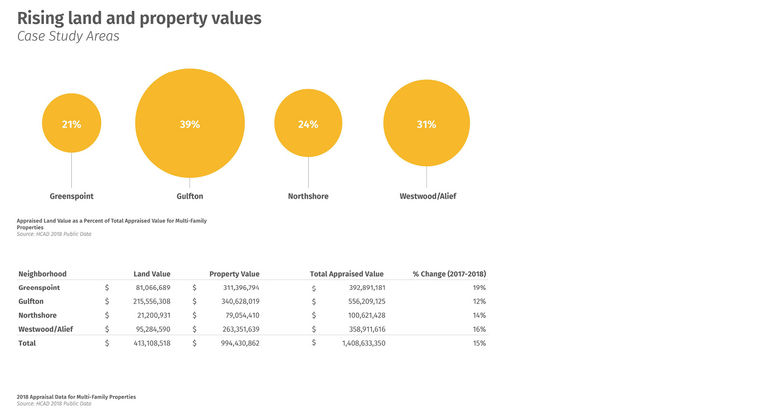Click the Greenspoint label under the bubble
This screenshot has height=413, width=779.
pyautogui.click(x=71, y=196)
